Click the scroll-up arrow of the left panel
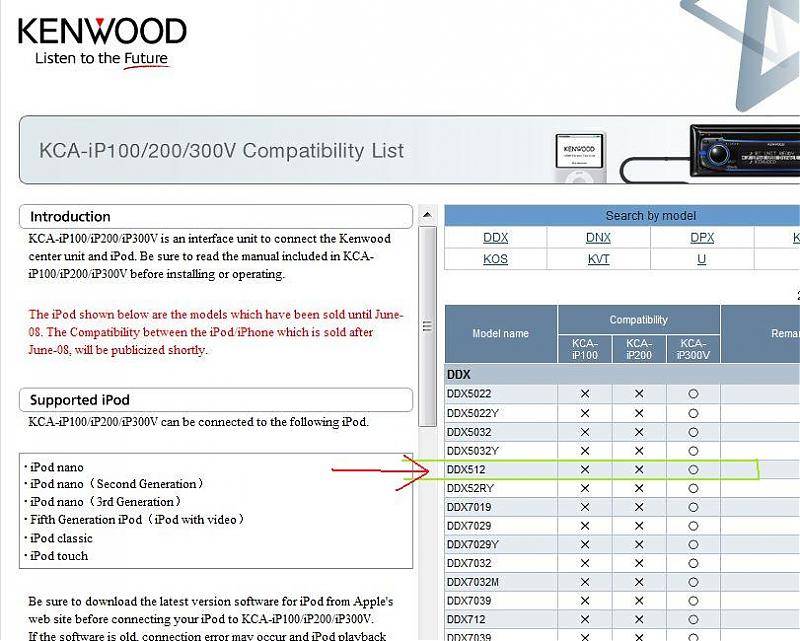This screenshot has width=800, height=641. point(428,215)
